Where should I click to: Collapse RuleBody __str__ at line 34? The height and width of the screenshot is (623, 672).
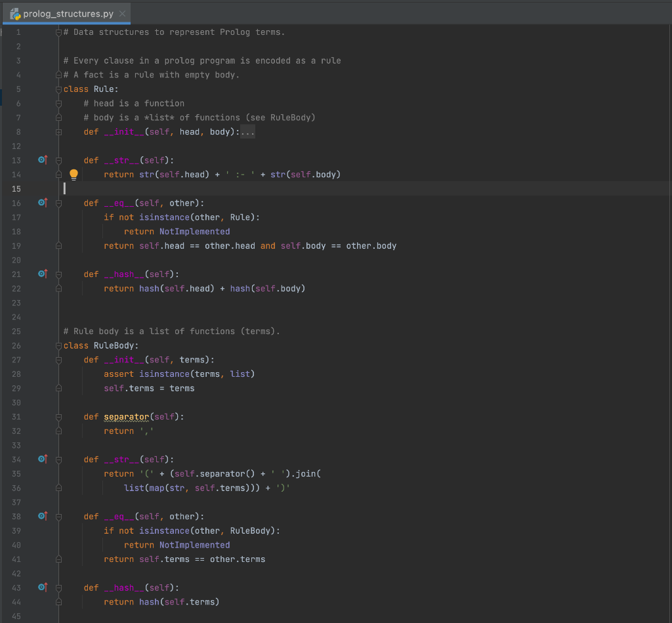click(x=58, y=460)
